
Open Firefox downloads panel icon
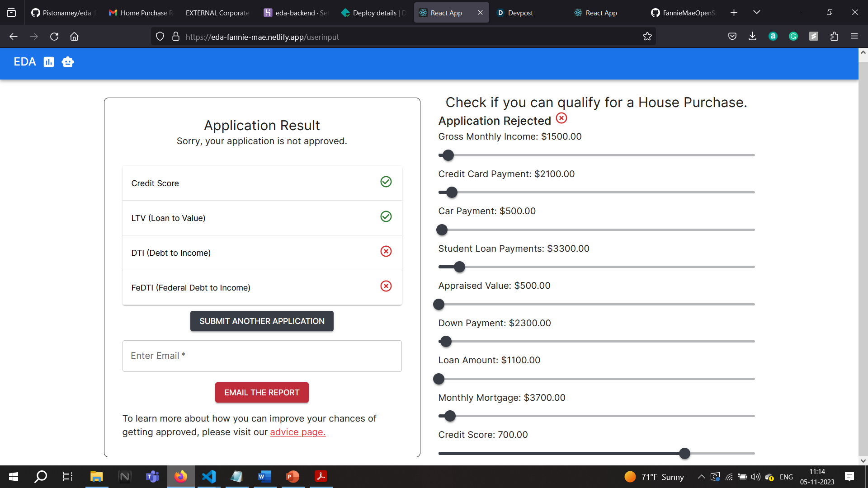pos(752,37)
